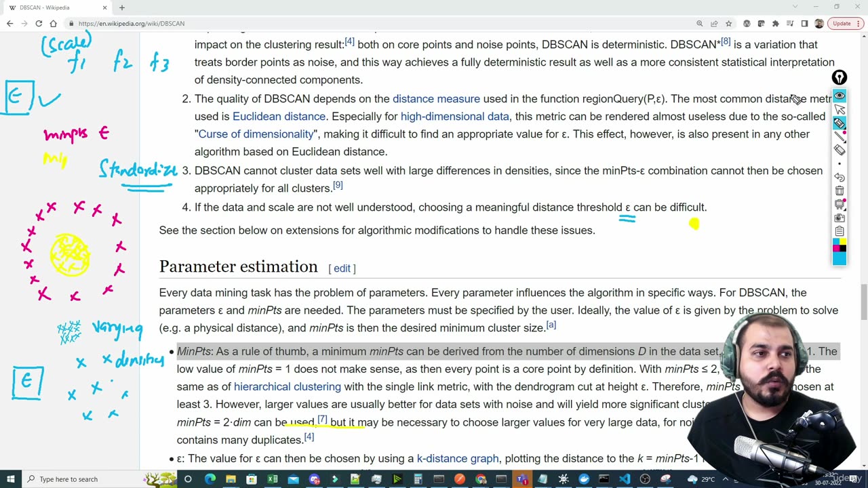This screenshot has height=488, width=868.
Task: Pick yellow color swatch in annotation palette
Action: pos(843,241)
